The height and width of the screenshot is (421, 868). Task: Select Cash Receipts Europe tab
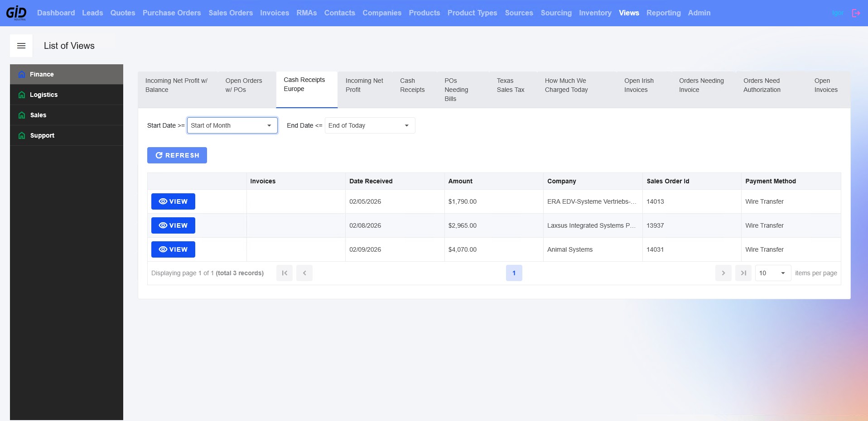(x=307, y=90)
